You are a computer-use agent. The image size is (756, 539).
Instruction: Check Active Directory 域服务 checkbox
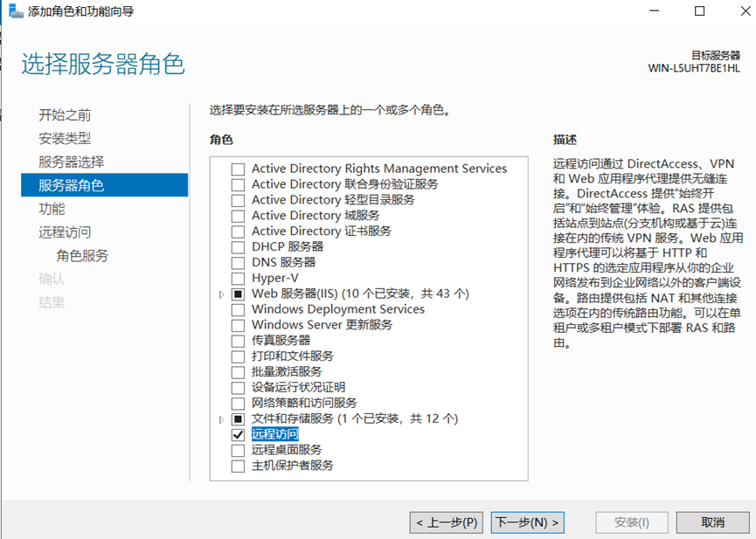coord(238,216)
